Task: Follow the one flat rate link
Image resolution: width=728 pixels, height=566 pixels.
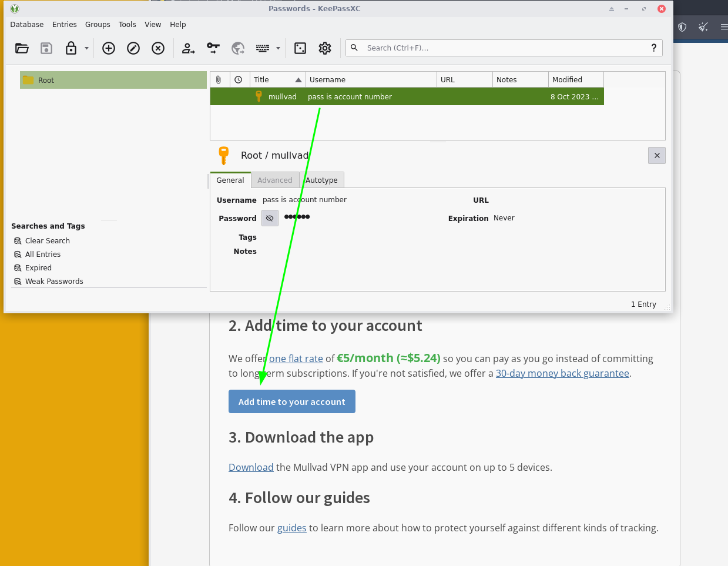Action: tap(296, 359)
